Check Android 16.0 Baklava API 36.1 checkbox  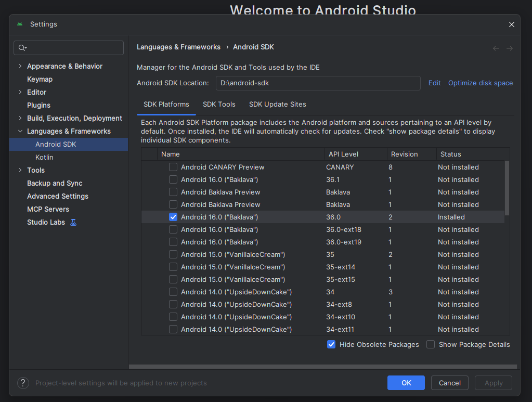(173, 179)
